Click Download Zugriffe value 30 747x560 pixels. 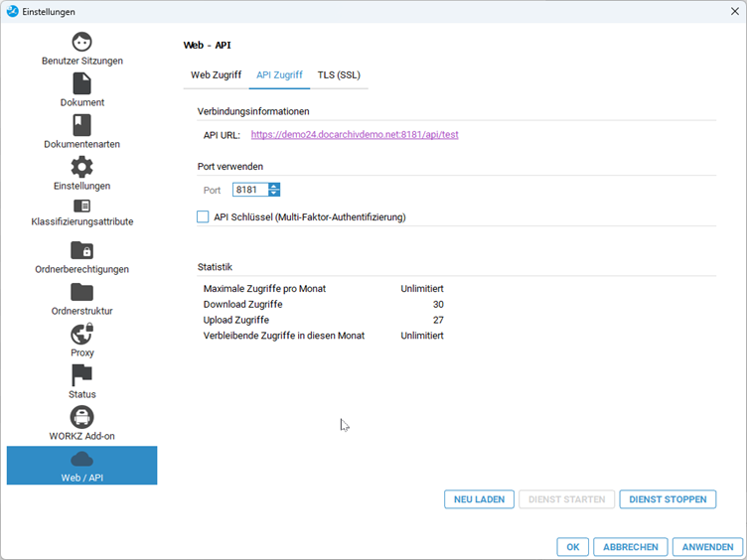(x=438, y=304)
